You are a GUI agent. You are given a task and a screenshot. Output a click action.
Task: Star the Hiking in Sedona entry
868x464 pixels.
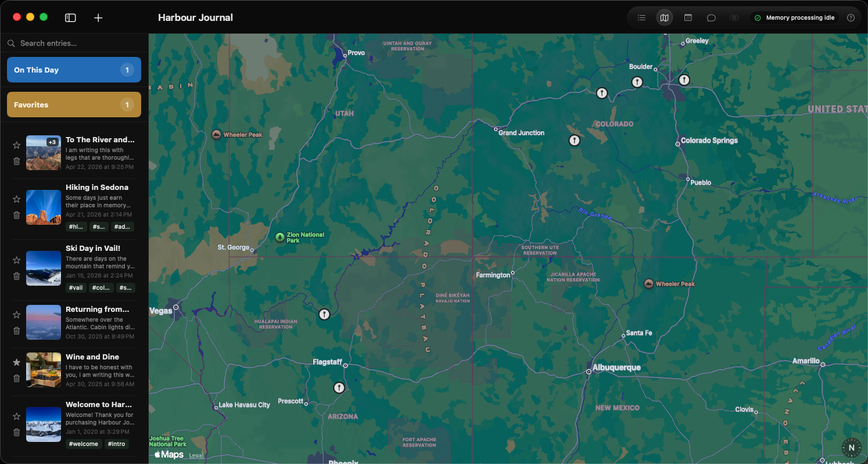tap(16, 199)
